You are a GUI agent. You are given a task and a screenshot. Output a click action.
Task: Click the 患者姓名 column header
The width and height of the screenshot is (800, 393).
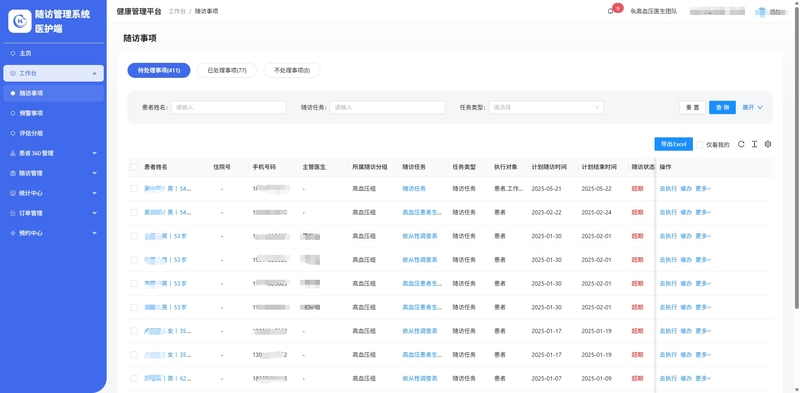point(156,167)
